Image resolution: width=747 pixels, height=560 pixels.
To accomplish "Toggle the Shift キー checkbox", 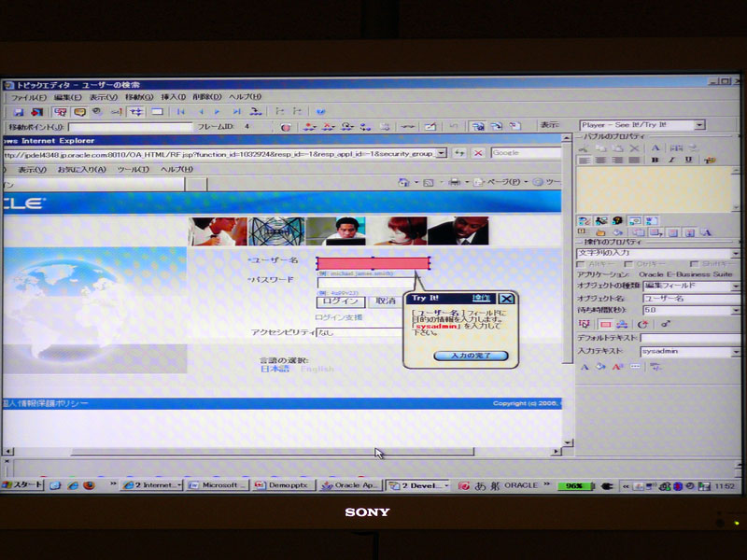I will [x=694, y=264].
